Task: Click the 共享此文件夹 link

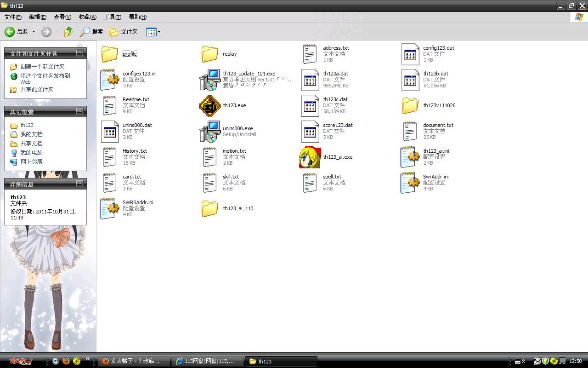Action: [x=37, y=90]
